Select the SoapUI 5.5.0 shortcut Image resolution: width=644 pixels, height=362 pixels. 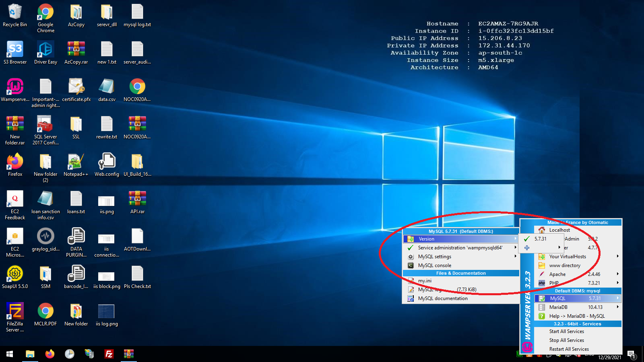(x=15, y=278)
